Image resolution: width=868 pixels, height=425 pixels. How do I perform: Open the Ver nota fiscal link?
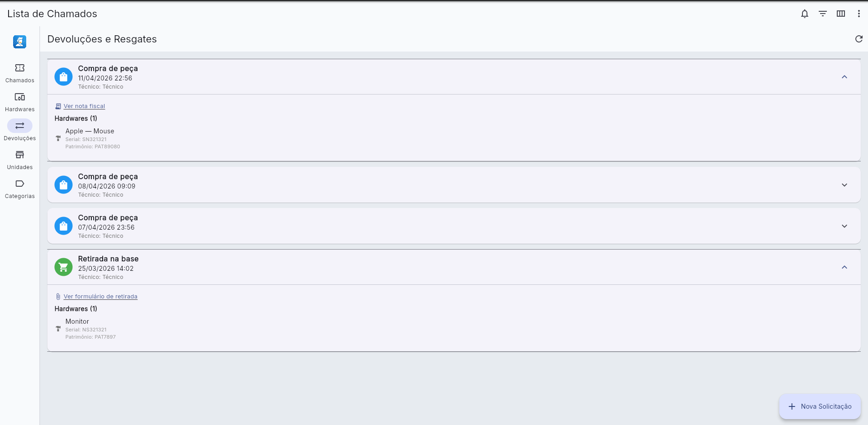[x=84, y=106]
